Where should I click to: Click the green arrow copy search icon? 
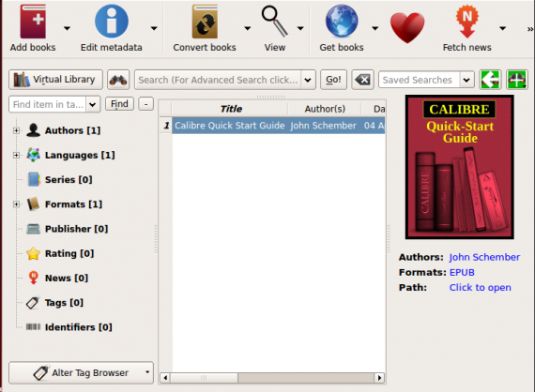click(490, 80)
